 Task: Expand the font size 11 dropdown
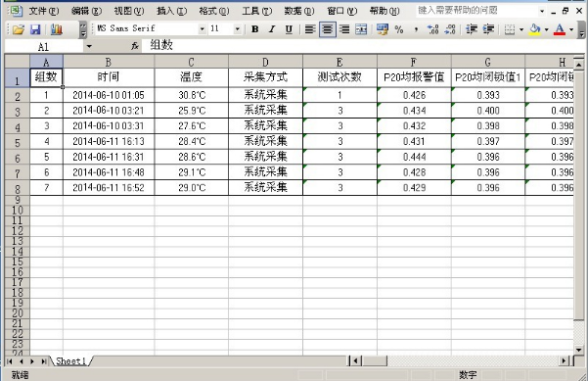coord(237,29)
